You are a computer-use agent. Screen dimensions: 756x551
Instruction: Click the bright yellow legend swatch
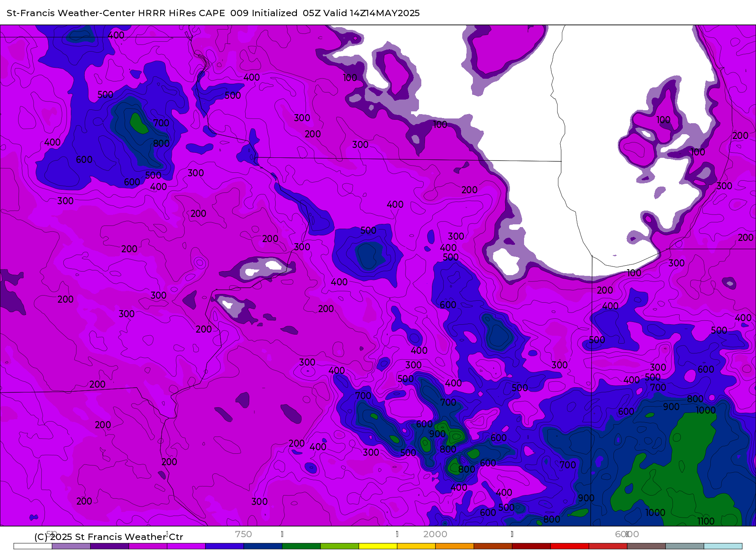378,546
